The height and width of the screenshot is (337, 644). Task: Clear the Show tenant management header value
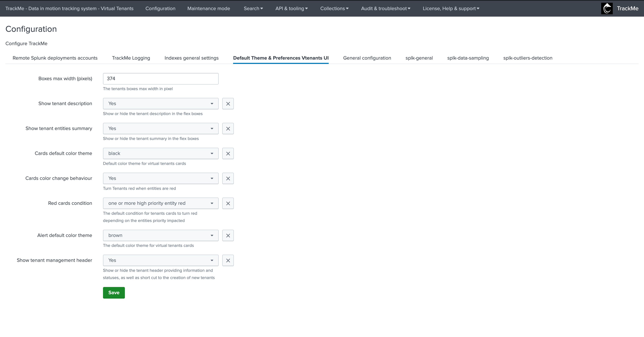228,261
